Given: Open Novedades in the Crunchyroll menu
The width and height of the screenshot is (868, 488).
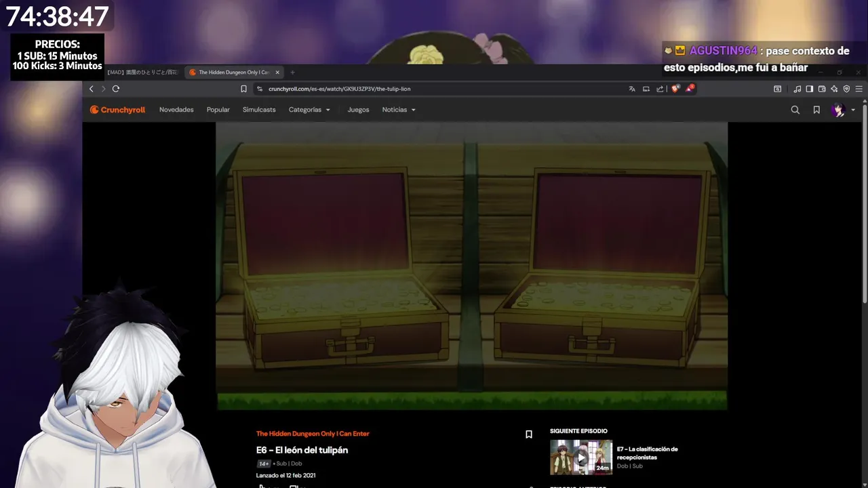Looking at the screenshot, I should 176,110.
